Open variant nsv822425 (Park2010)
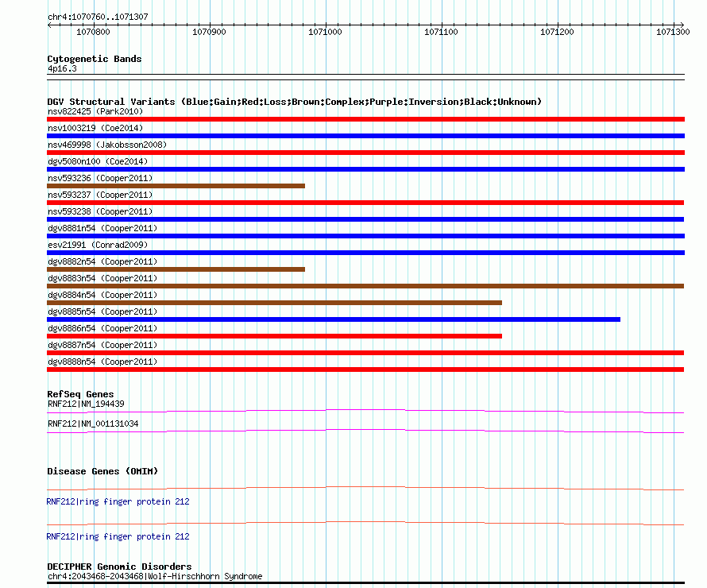The width and height of the screenshot is (707, 588). 95,111
